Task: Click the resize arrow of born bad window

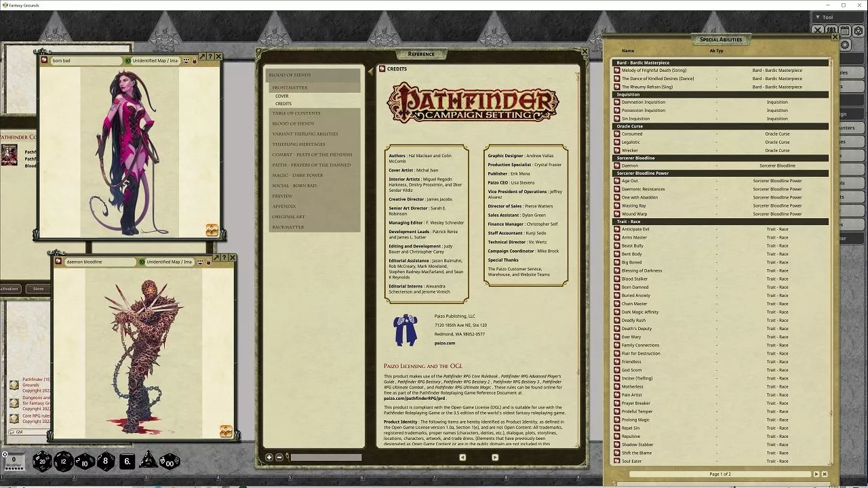Action: [x=202, y=57]
